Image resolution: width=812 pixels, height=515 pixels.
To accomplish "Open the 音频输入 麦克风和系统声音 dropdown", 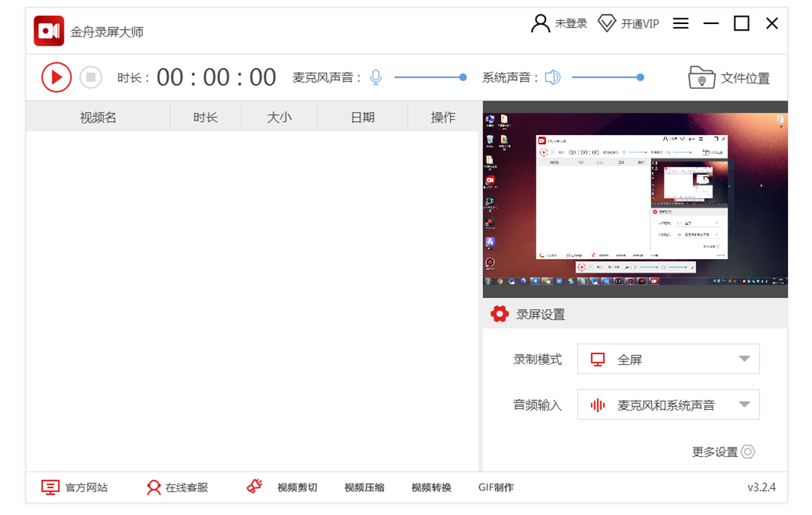I will tap(668, 405).
